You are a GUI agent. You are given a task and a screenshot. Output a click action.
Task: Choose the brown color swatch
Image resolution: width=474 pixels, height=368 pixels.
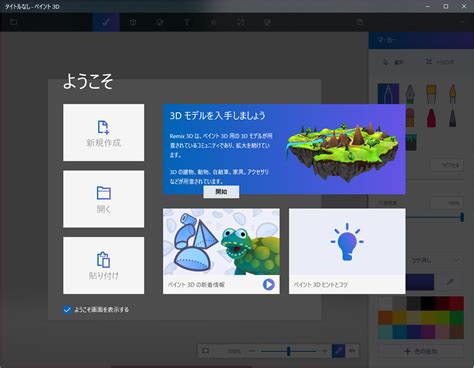point(456,332)
